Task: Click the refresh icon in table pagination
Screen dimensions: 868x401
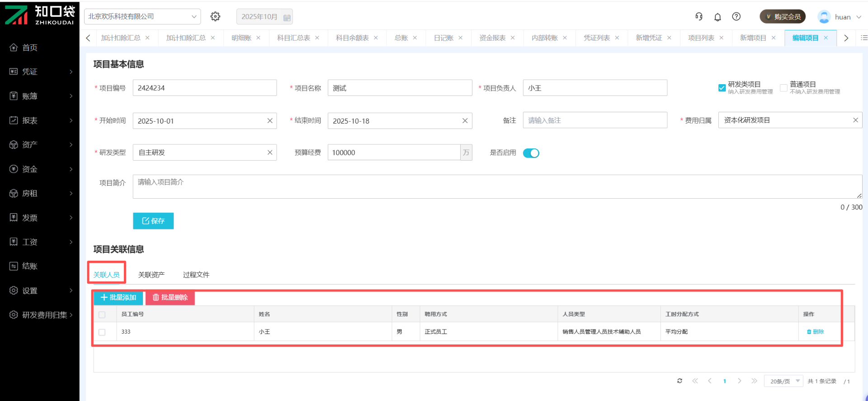Action: [679, 381]
